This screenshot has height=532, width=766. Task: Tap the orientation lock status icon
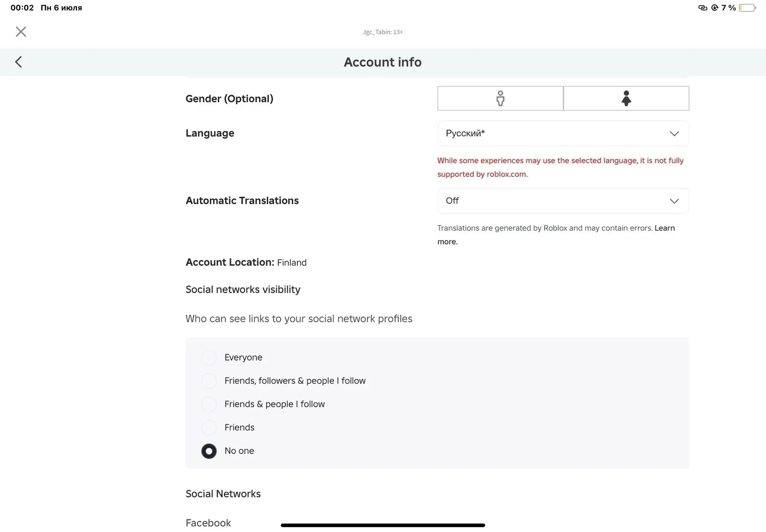[x=715, y=8]
